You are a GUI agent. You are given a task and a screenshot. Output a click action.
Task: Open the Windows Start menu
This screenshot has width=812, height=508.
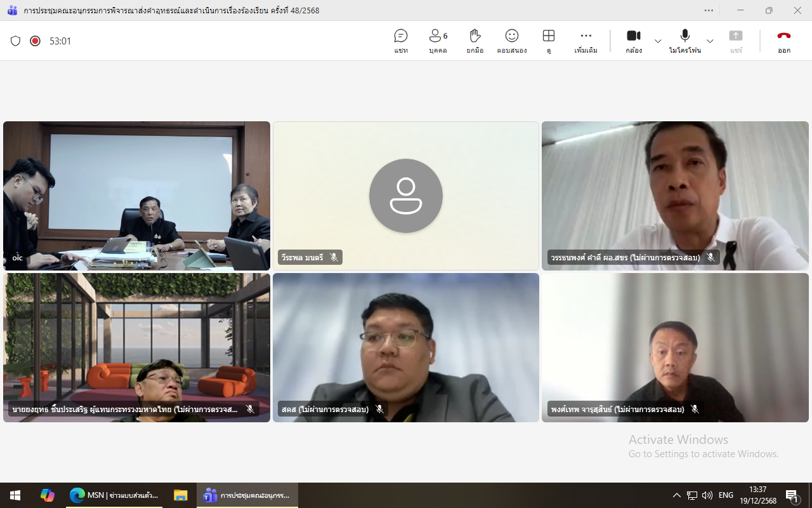click(x=15, y=495)
